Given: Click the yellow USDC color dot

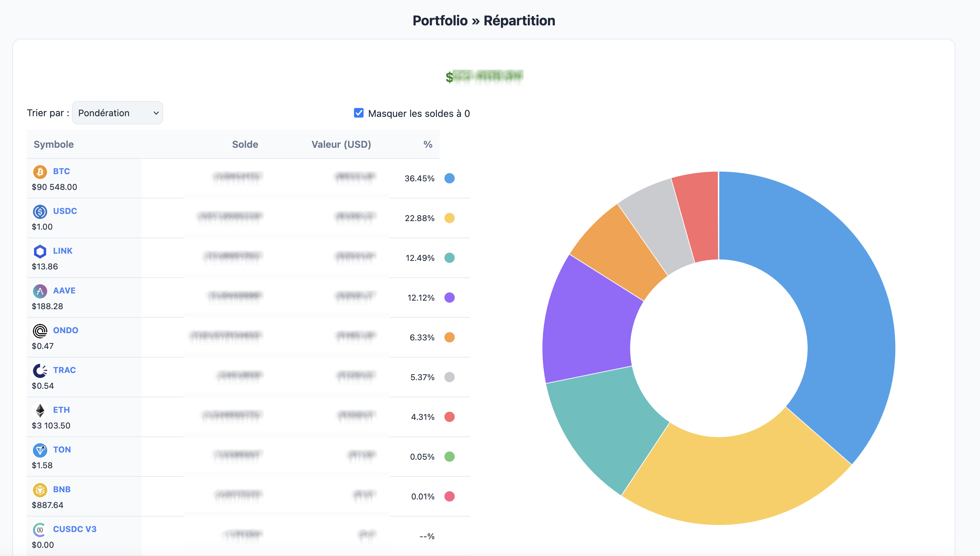Looking at the screenshot, I should pyautogui.click(x=450, y=218).
